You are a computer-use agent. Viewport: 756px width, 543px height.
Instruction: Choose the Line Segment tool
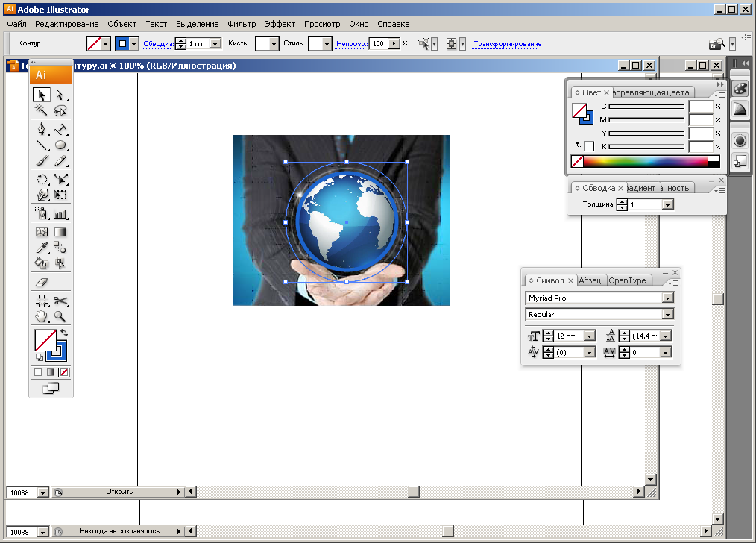[x=42, y=145]
